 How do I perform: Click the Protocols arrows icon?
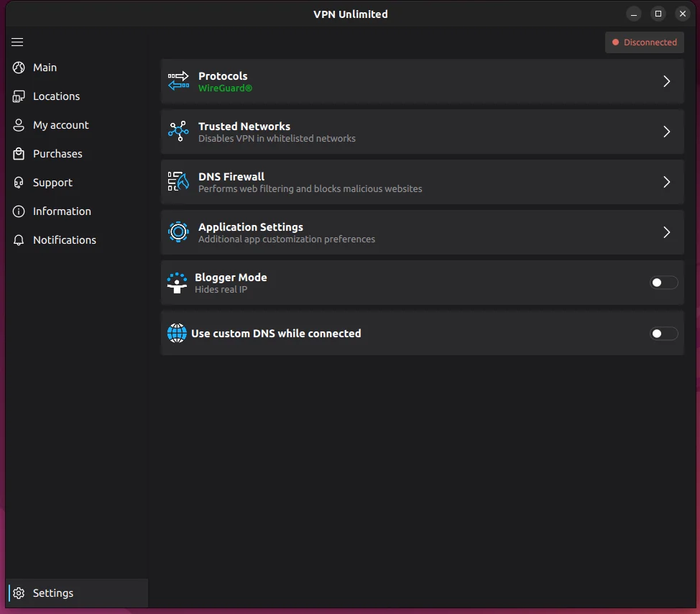pos(178,81)
